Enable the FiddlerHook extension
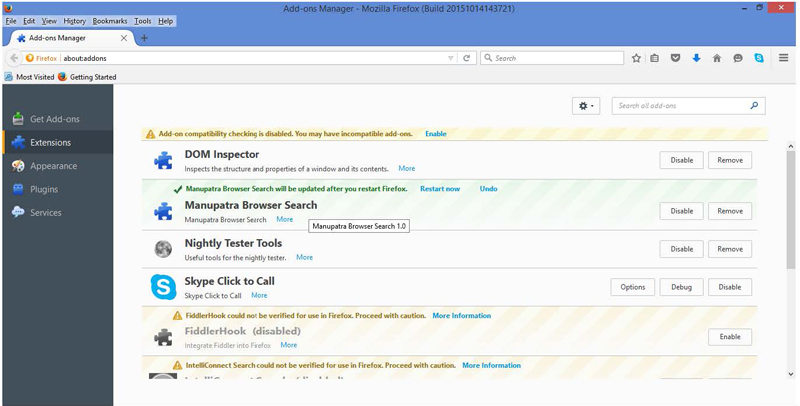 tap(730, 337)
